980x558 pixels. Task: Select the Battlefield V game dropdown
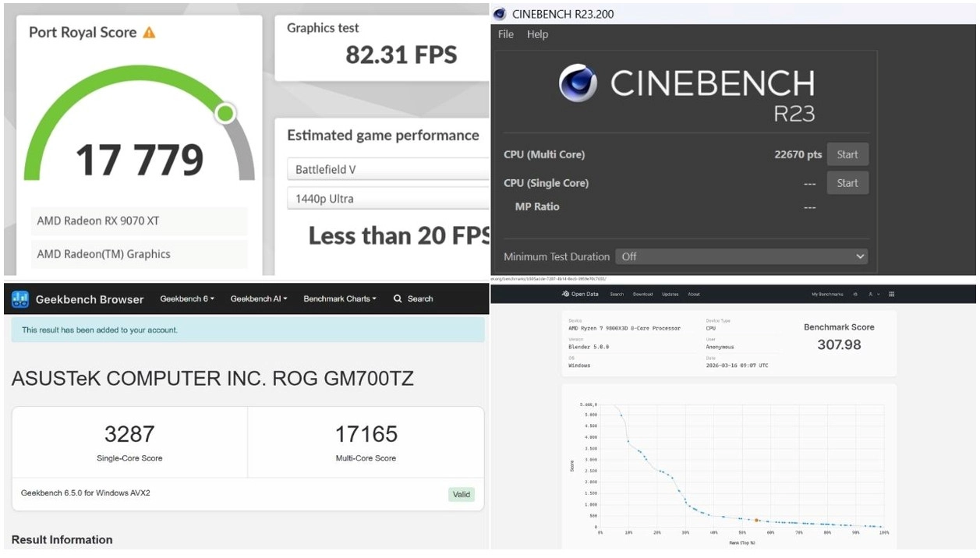[388, 170]
